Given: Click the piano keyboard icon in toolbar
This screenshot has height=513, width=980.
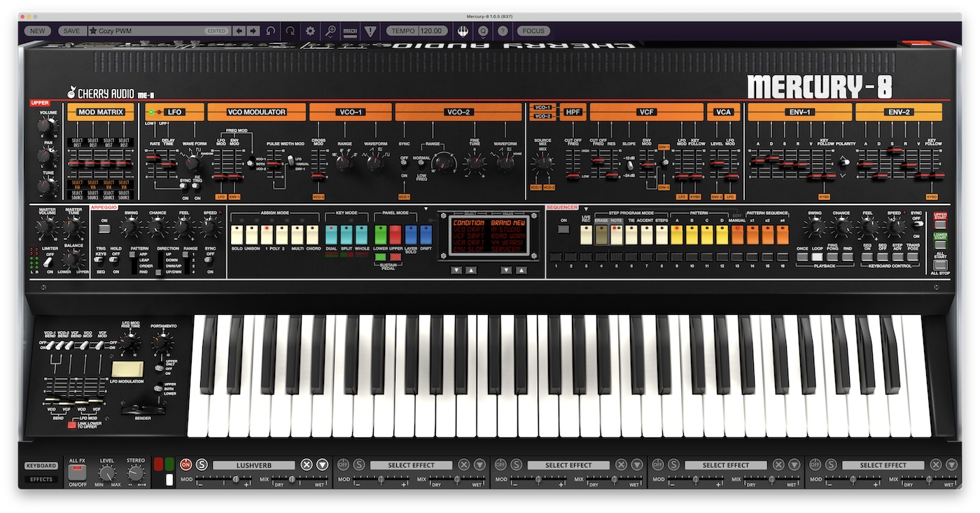Looking at the screenshot, I should (x=463, y=31).
